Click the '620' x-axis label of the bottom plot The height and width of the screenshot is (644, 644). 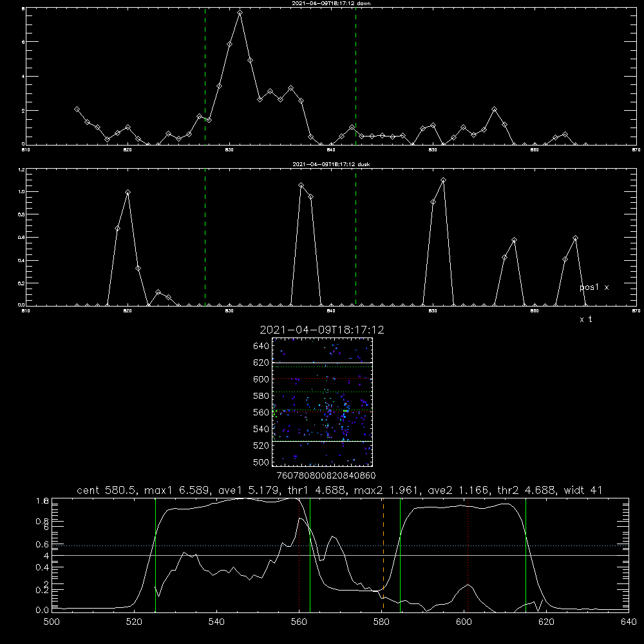coord(546,621)
